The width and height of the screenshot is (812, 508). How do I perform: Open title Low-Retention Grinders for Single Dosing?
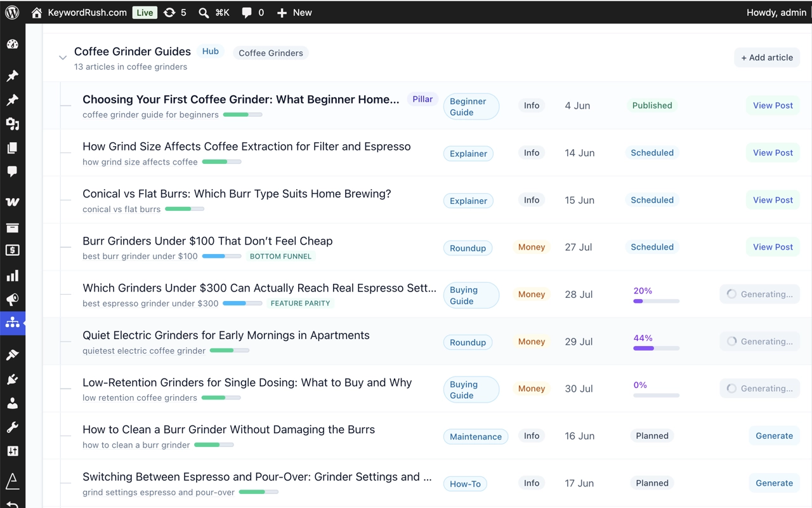click(247, 382)
